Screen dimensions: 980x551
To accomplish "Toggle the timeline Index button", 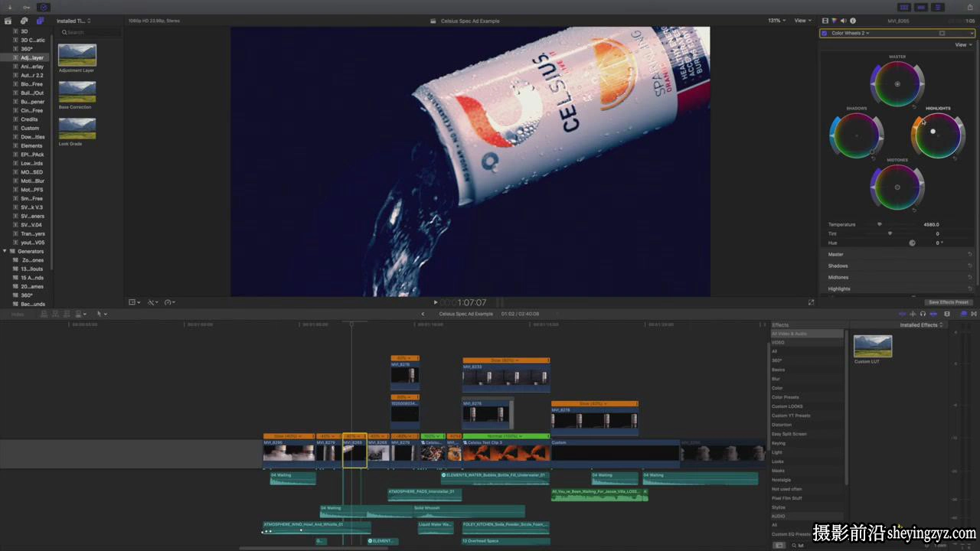I will point(18,314).
